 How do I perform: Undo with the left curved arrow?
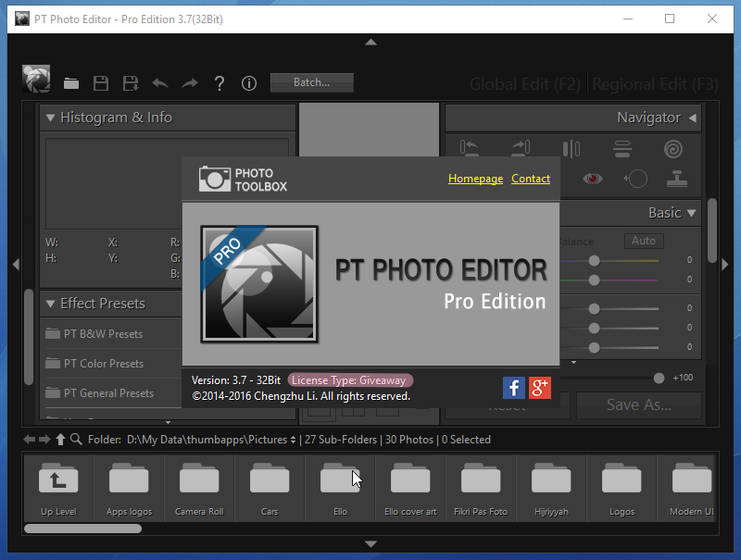160,83
